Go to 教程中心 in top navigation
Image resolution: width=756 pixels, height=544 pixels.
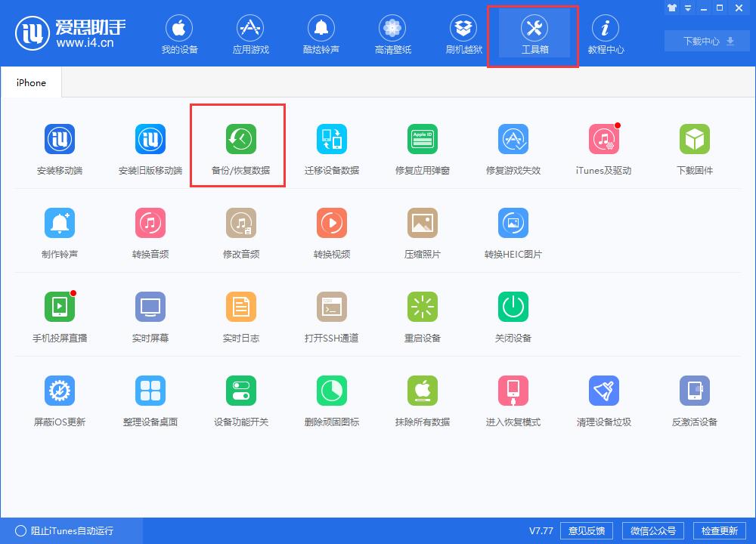pos(605,33)
